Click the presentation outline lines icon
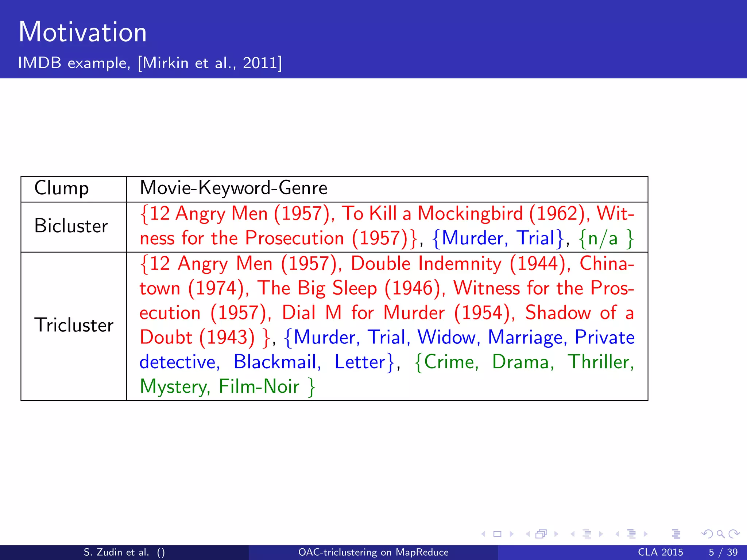 (676, 534)
